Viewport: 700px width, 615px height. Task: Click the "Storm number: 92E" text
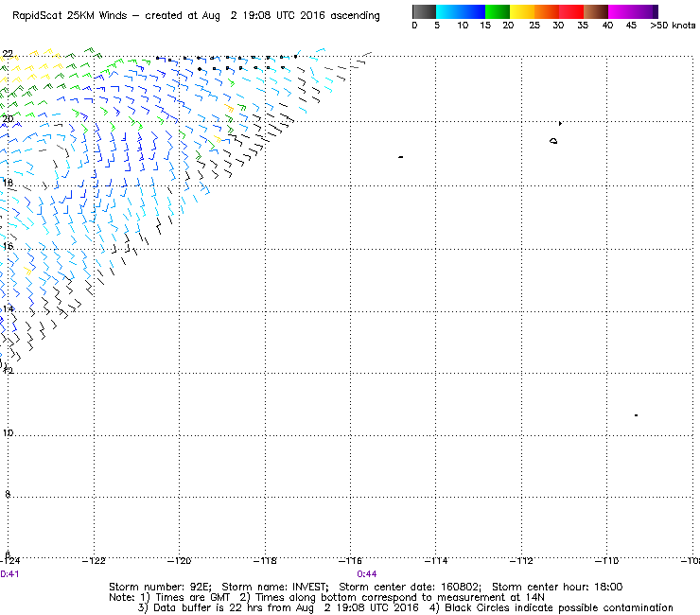[160, 587]
